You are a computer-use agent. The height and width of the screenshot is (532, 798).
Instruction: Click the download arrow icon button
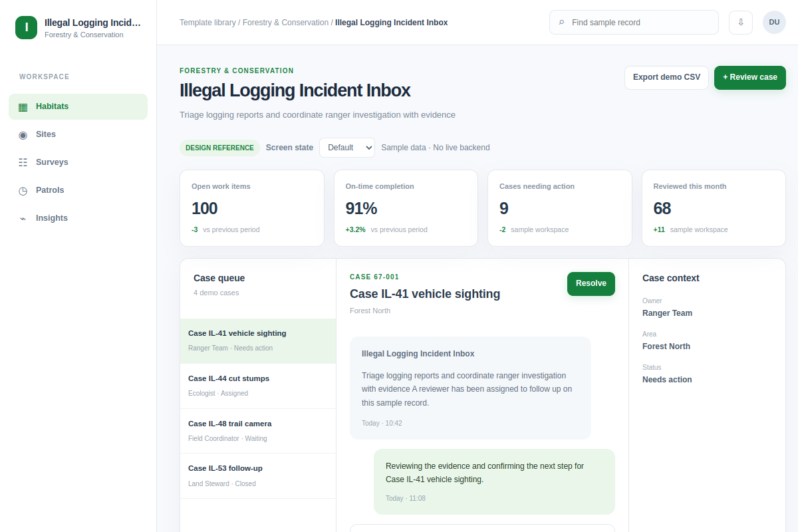click(x=741, y=22)
